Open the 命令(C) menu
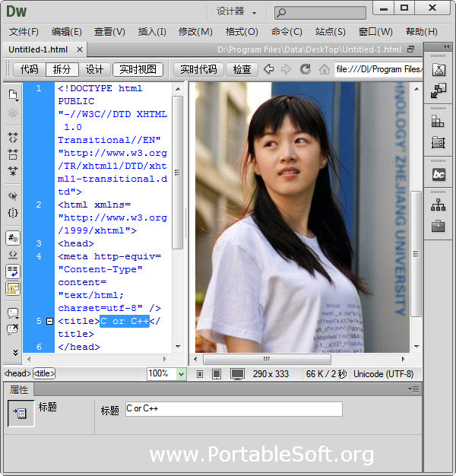This screenshot has height=476, width=456. [x=287, y=32]
